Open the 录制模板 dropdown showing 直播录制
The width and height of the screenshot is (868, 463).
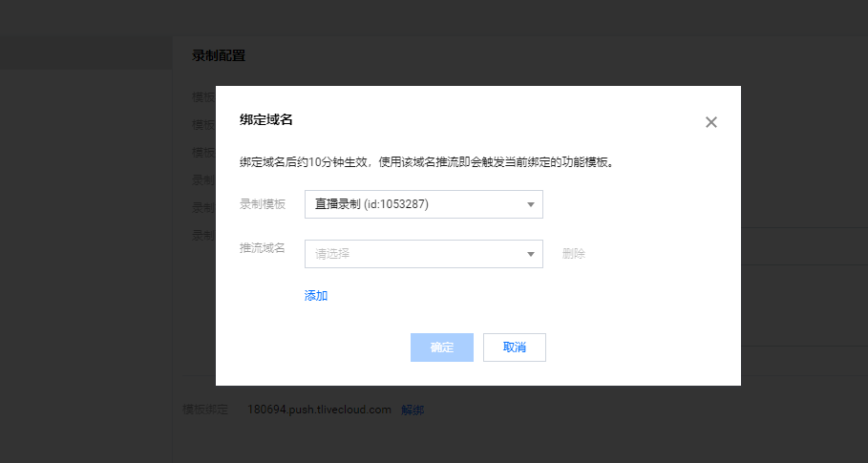pos(423,204)
